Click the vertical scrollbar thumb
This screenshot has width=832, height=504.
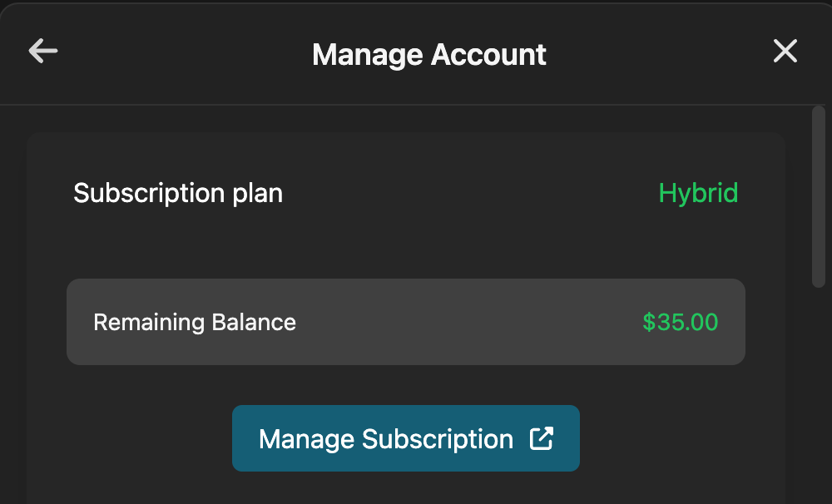(x=818, y=196)
